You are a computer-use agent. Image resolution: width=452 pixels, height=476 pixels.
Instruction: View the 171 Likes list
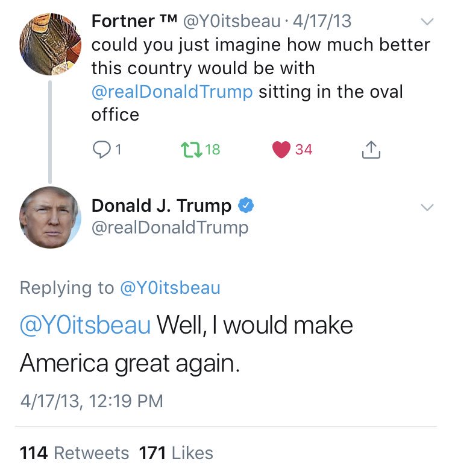(x=176, y=452)
